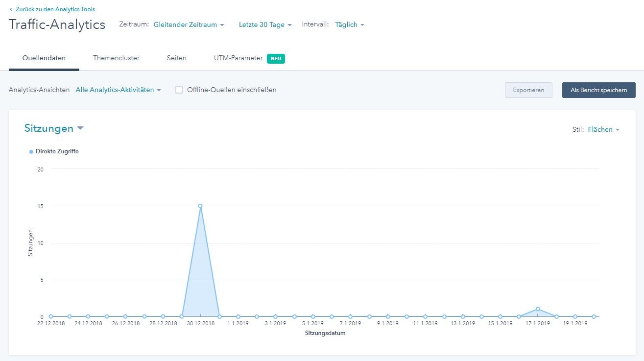Click the 'Stil:' label
The image size is (644, 361).
coord(578,130)
